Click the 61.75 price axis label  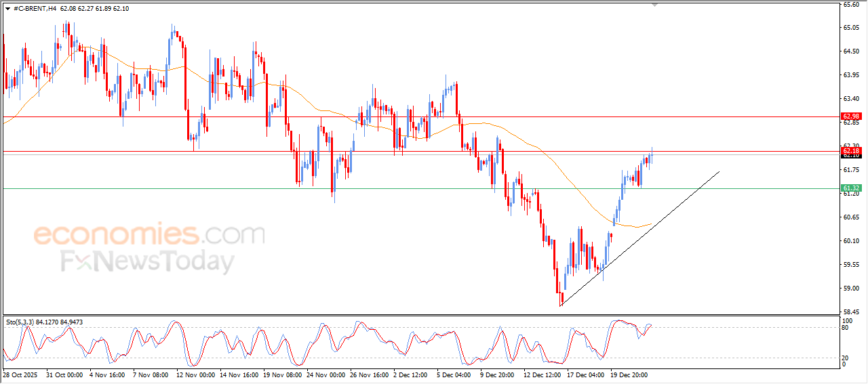[x=851, y=170]
